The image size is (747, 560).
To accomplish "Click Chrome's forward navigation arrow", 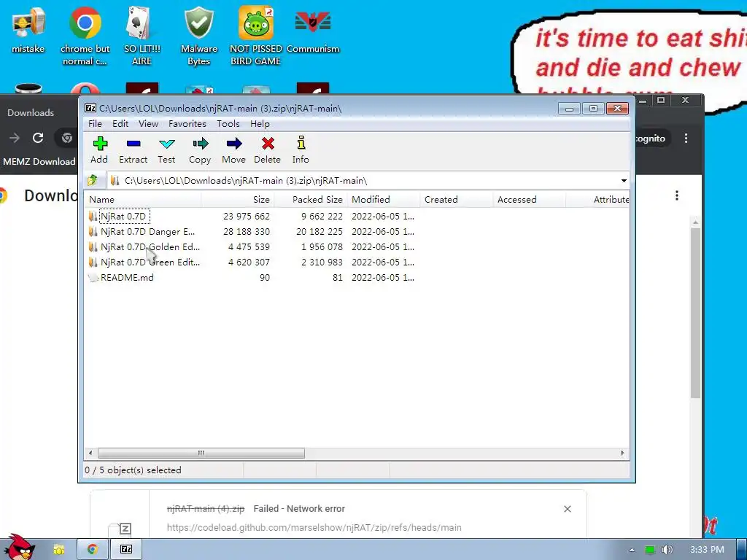I will (15, 138).
